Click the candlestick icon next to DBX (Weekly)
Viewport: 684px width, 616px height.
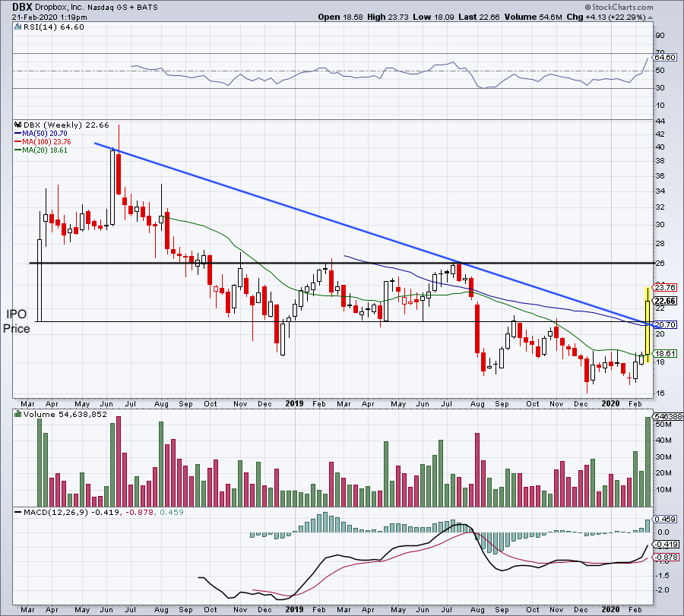point(18,125)
